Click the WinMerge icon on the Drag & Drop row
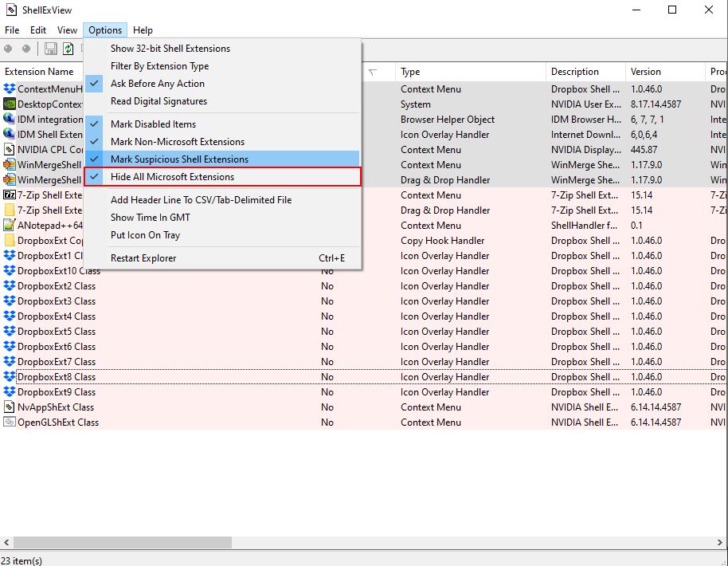The height and width of the screenshot is (566, 728). pyautogui.click(x=10, y=180)
